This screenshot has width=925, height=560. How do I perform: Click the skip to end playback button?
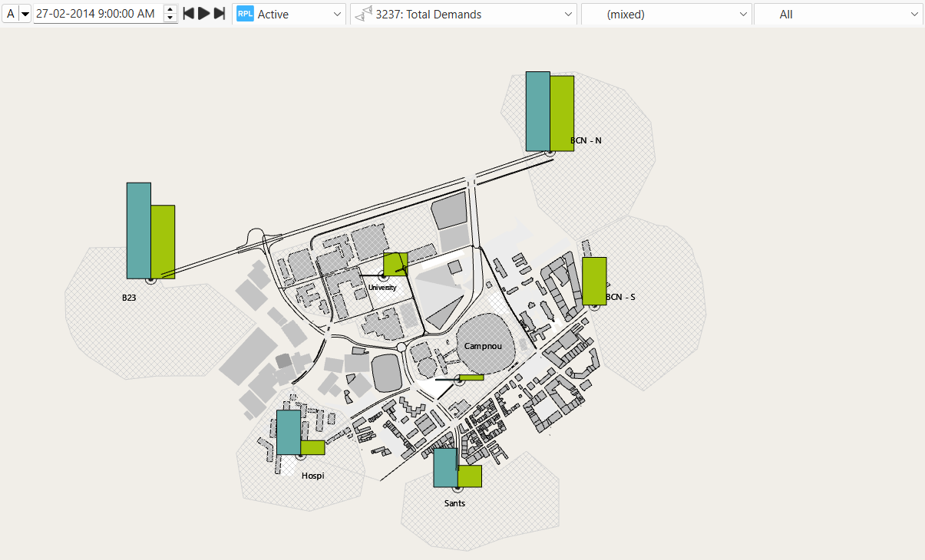coord(220,14)
